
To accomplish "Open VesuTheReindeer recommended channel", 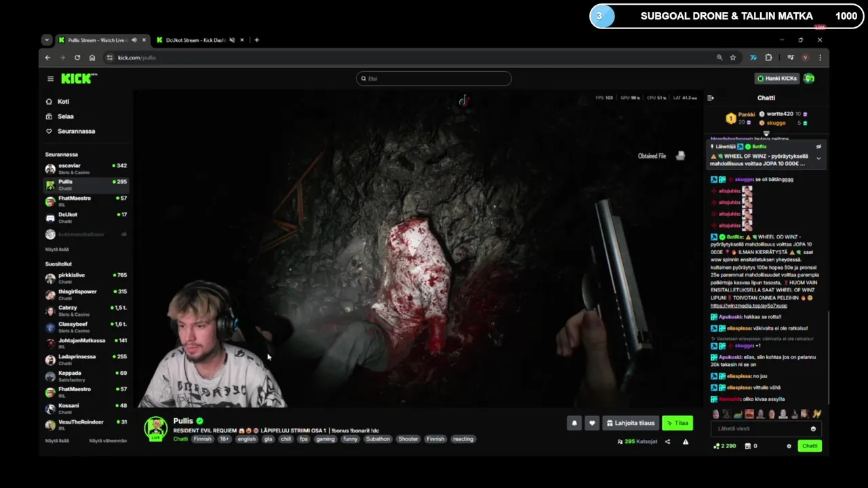I will point(86,425).
